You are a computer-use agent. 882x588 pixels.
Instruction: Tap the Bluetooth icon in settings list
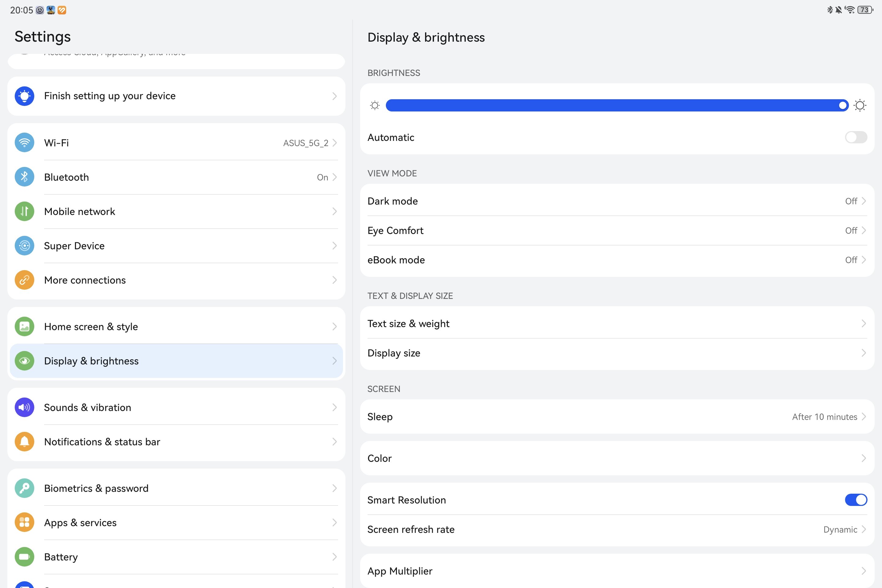tap(24, 177)
